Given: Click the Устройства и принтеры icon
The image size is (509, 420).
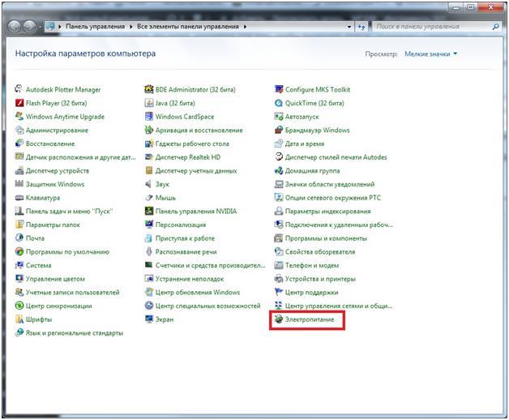Looking at the screenshot, I should coord(279,279).
